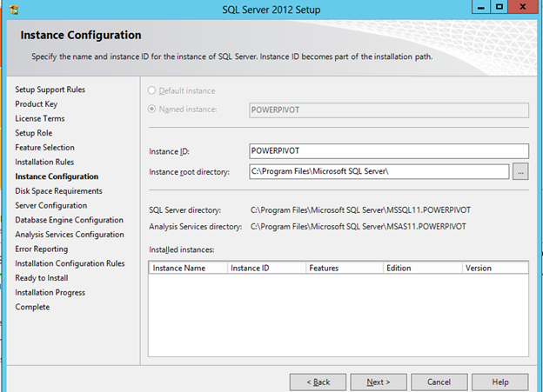This screenshot has width=543, height=392.
Task: Select Feature Selection step in sidebar
Action: coord(44,148)
